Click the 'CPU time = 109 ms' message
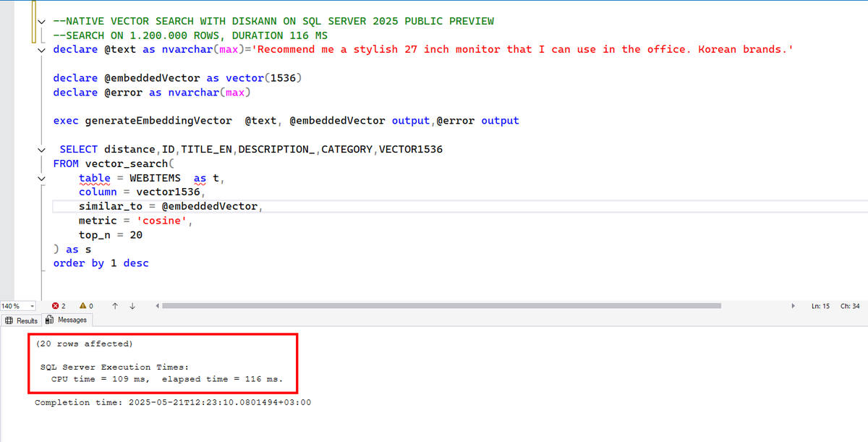Image resolution: width=868 pixels, height=442 pixels. click(100, 379)
